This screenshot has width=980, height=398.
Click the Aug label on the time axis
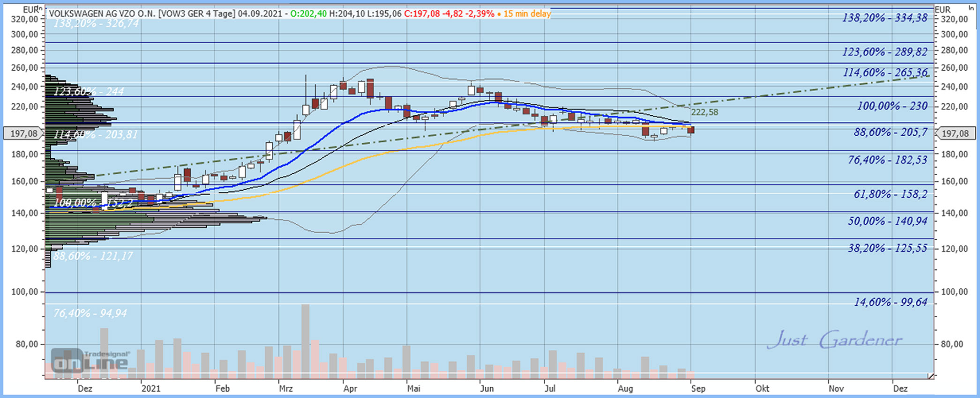tap(625, 388)
